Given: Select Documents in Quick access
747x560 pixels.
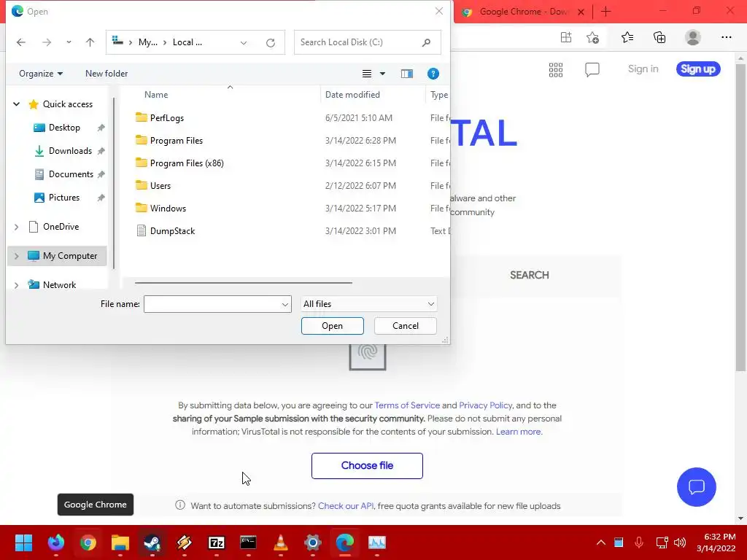Looking at the screenshot, I should pyautogui.click(x=71, y=174).
